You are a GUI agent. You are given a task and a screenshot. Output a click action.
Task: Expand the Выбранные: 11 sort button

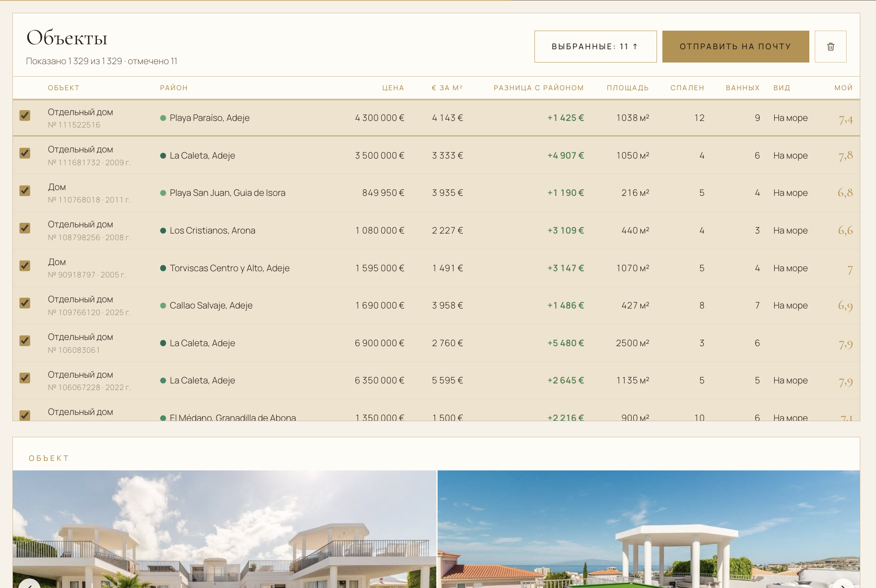tap(595, 46)
